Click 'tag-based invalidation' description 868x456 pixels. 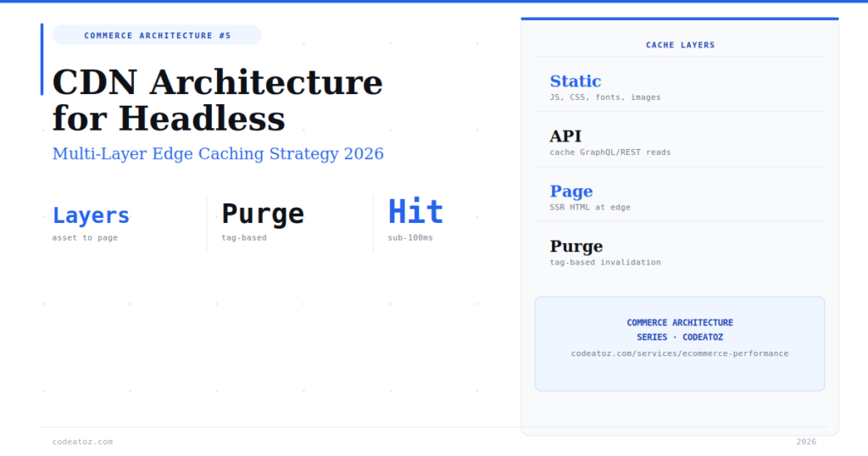[x=605, y=262]
